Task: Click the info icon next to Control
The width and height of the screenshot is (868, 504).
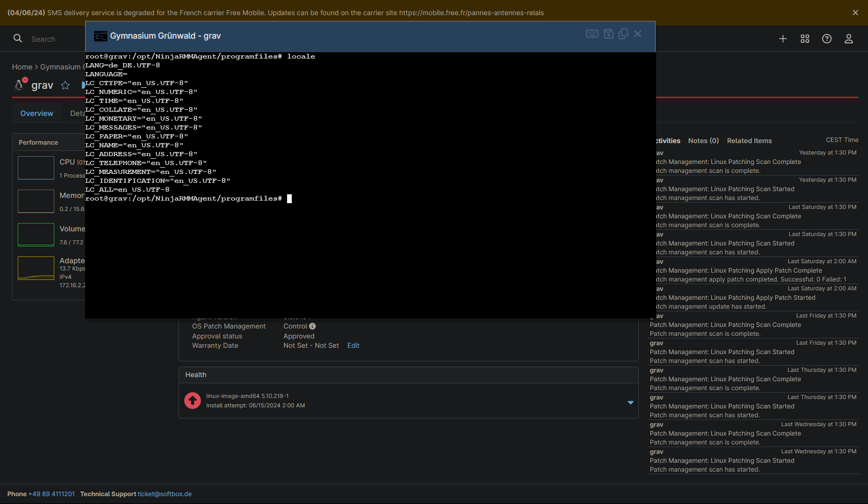Action: tap(313, 326)
